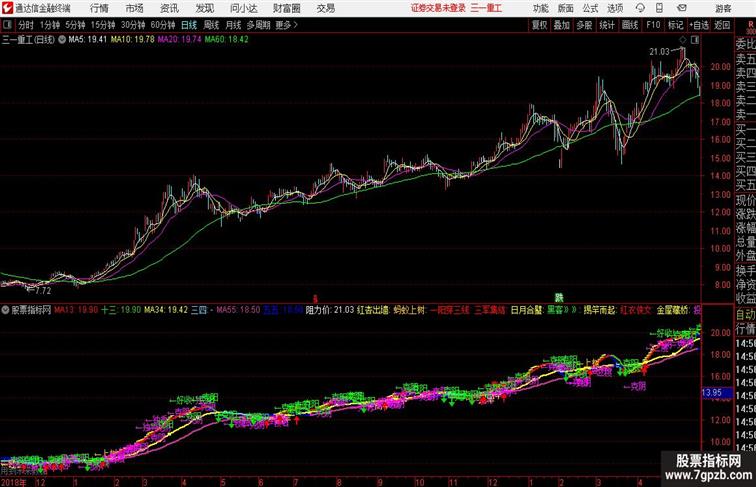Open the 问小达 menu

click(243, 8)
